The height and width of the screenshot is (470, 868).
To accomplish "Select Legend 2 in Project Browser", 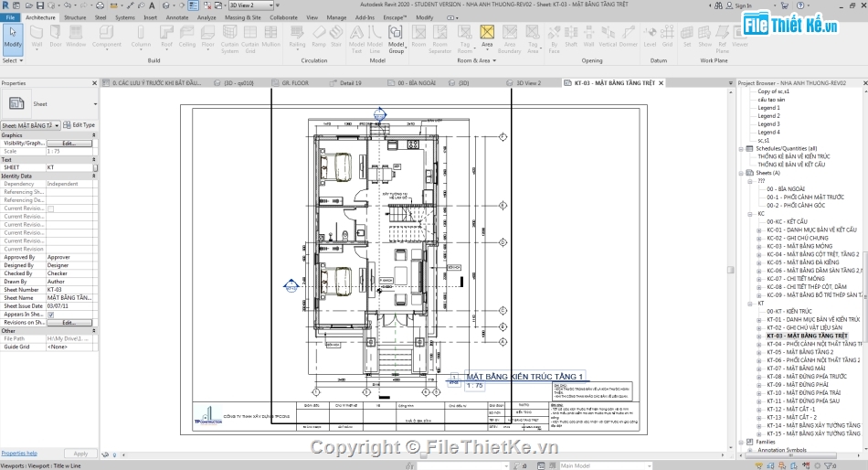I will pyautogui.click(x=768, y=116).
